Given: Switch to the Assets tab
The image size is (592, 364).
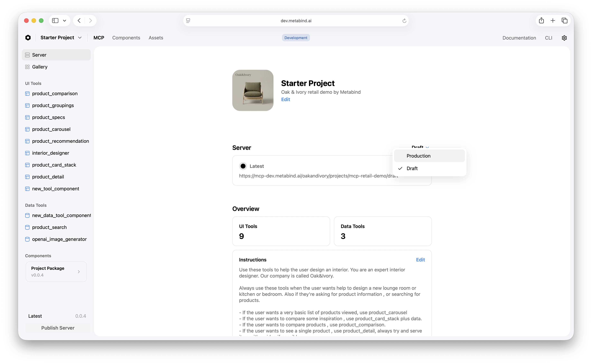Looking at the screenshot, I should pos(156,38).
